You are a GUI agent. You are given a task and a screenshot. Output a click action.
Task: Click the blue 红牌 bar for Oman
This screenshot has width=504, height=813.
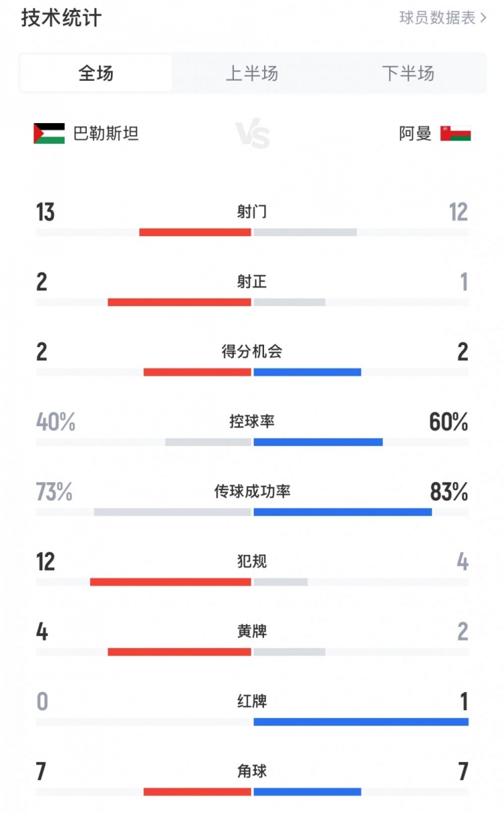[x=361, y=722]
